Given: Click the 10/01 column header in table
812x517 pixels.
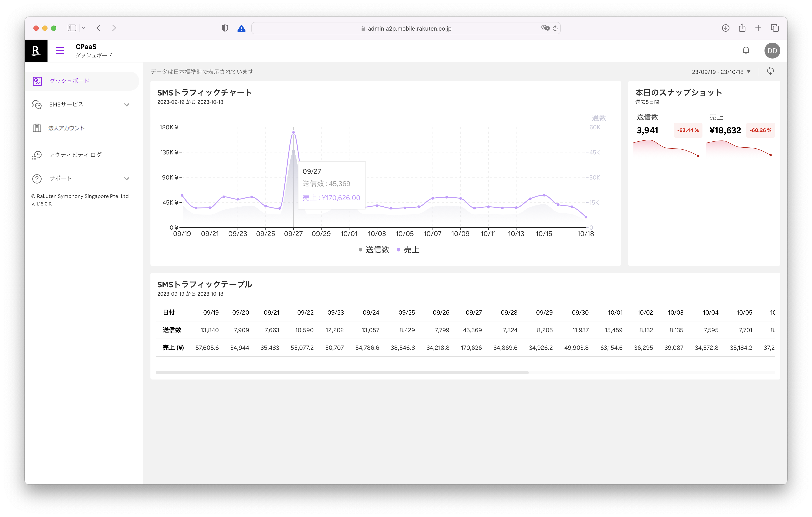Looking at the screenshot, I should (615, 313).
